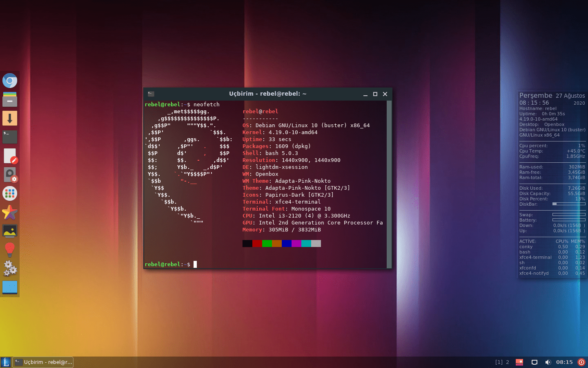Click the 'Perşembe' day label in Conky widget
588x368 pixels.
pos(536,96)
